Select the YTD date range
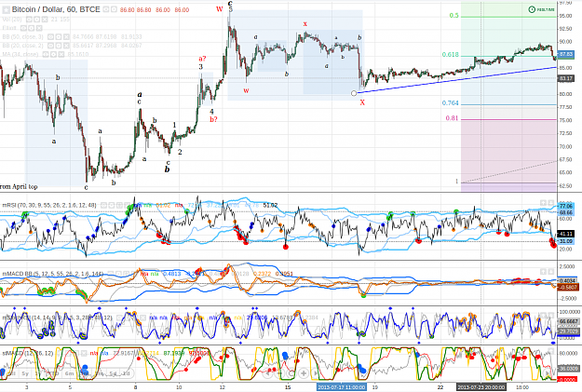This screenshot has height=392, width=582. click(x=55, y=373)
